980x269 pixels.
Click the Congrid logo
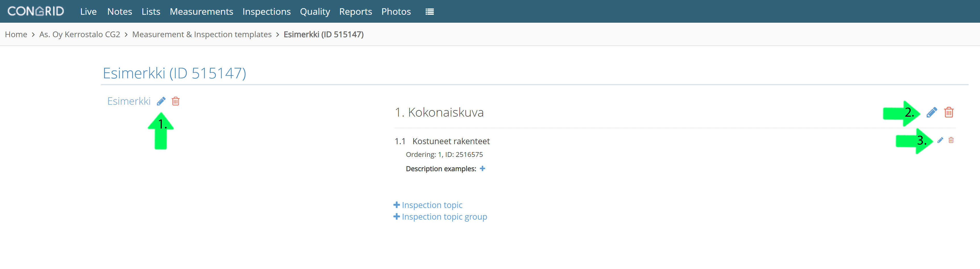click(x=36, y=11)
